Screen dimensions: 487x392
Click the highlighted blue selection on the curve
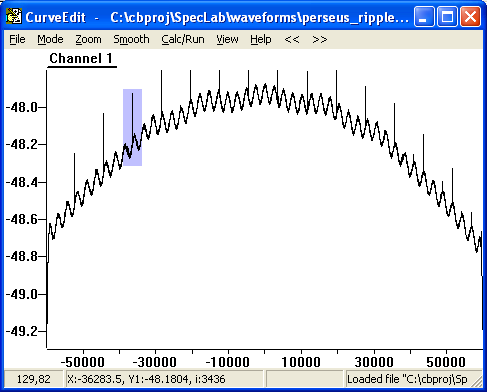pyautogui.click(x=132, y=127)
